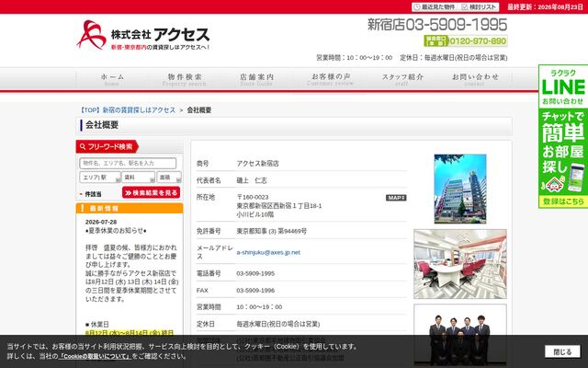Click アクセス新宿店 trade name value
The width and height of the screenshot is (588, 368).
tap(257, 164)
